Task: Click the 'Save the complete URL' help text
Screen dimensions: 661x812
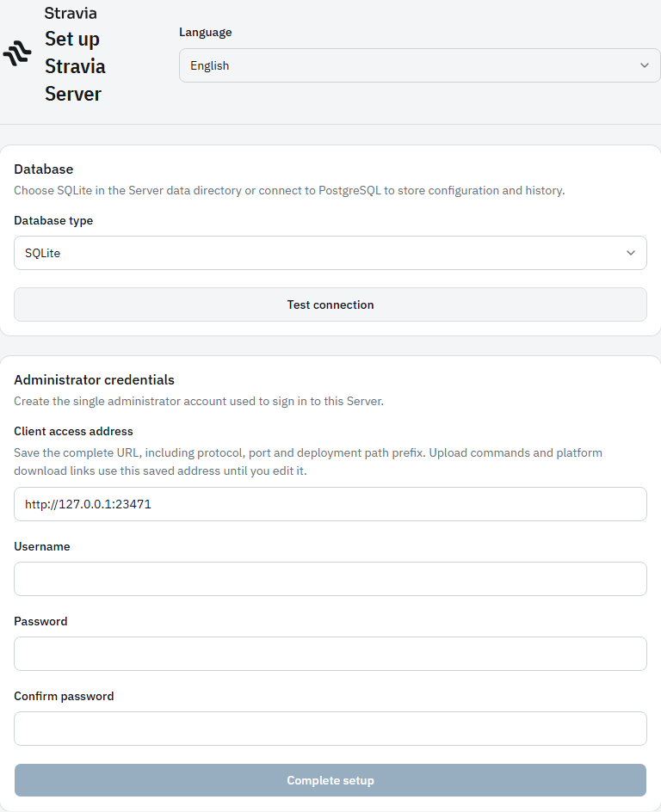Action: (308, 462)
